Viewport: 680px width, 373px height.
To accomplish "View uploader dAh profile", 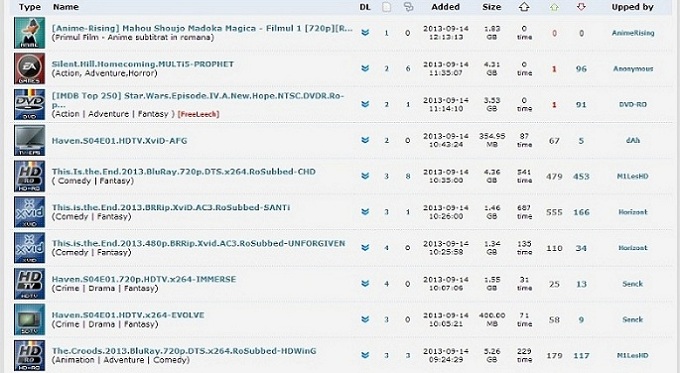I will click(x=633, y=141).
